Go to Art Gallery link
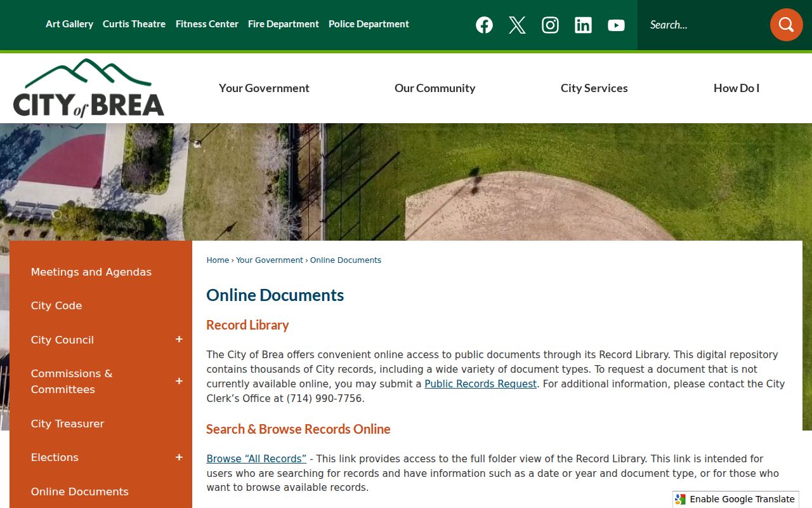812x508 pixels. tap(69, 23)
